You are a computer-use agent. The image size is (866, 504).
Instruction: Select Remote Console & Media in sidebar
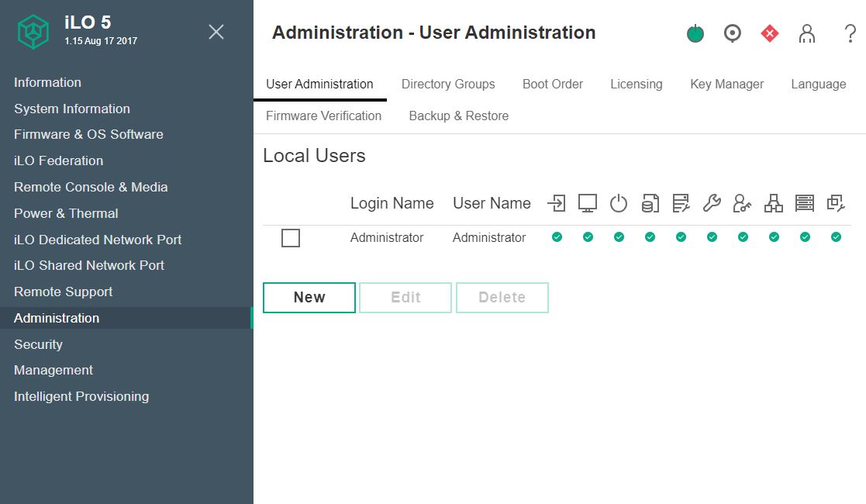(x=91, y=187)
